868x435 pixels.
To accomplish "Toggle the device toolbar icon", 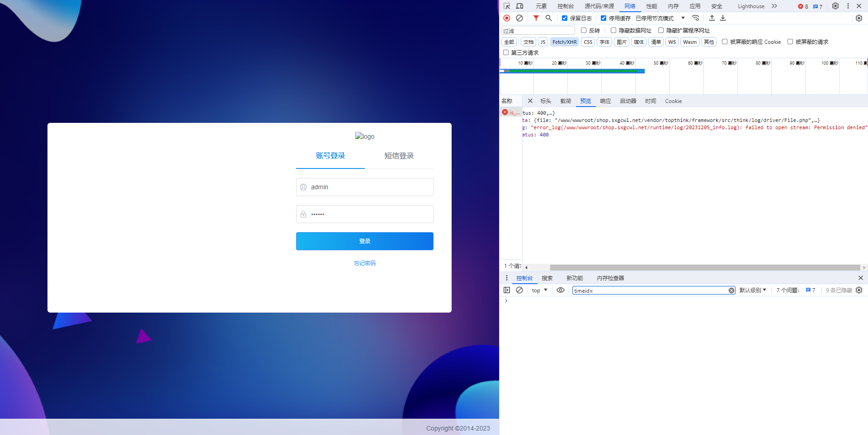I will (x=519, y=6).
